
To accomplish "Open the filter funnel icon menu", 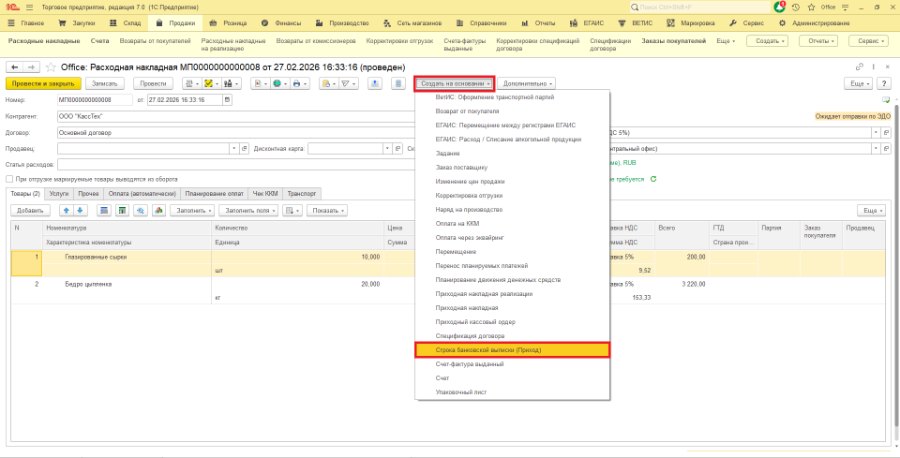I will click(x=348, y=84).
